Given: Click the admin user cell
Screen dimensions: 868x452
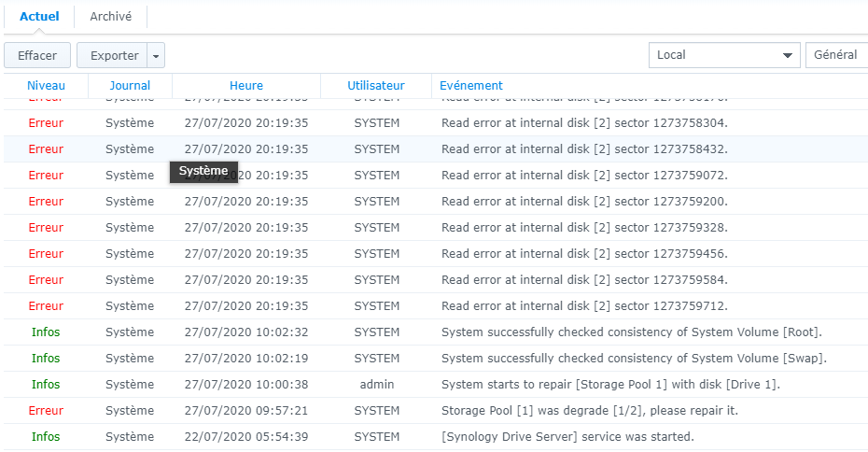Looking at the screenshot, I should click(x=376, y=385).
